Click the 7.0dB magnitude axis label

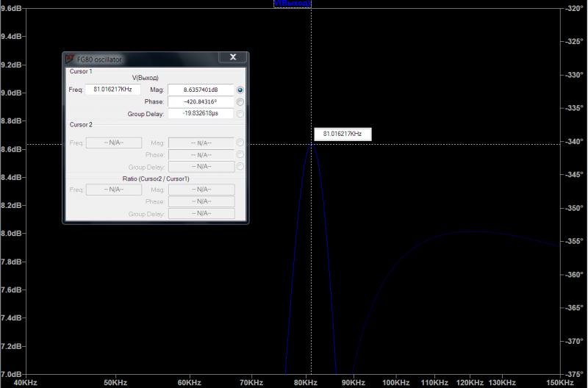11,374
